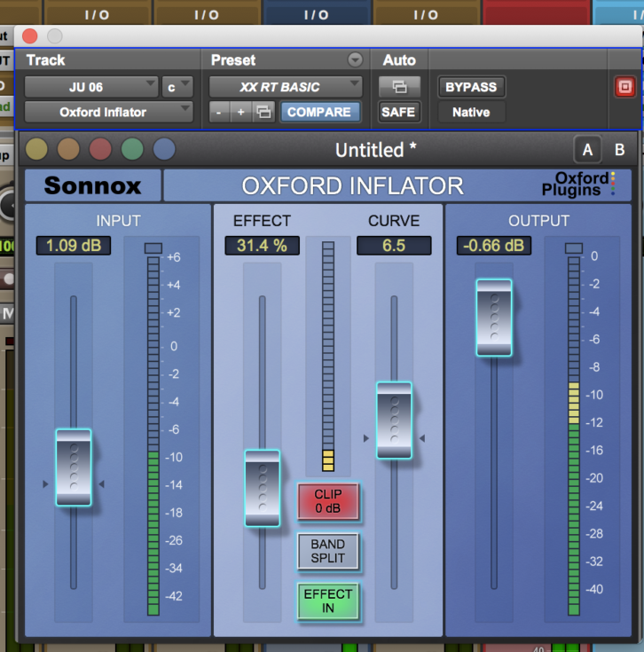
Task: Click the Sonnox logo
Action: 93,185
